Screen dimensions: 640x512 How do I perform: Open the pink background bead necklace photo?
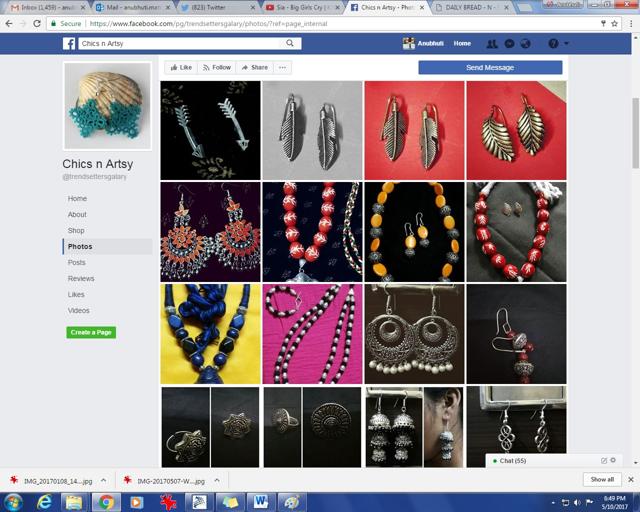[312, 334]
